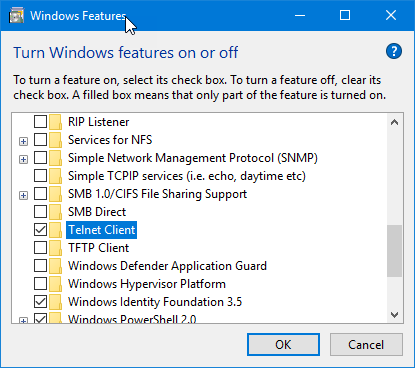Image resolution: width=415 pixels, height=368 pixels.
Task: Click the folder icon beside Simple TCPIP services
Action: (55, 176)
